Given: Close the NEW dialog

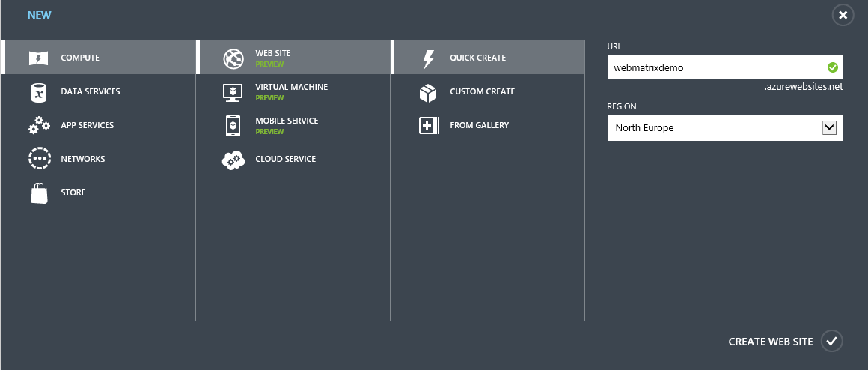Looking at the screenshot, I should (843, 15).
